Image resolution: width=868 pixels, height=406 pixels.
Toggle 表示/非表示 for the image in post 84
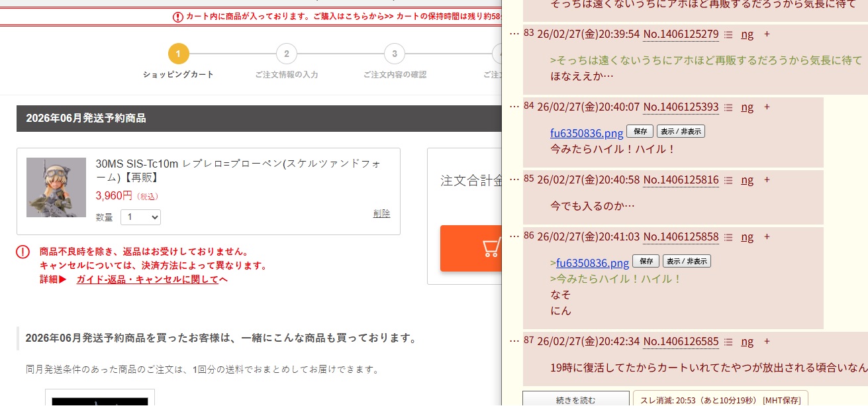[681, 131]
